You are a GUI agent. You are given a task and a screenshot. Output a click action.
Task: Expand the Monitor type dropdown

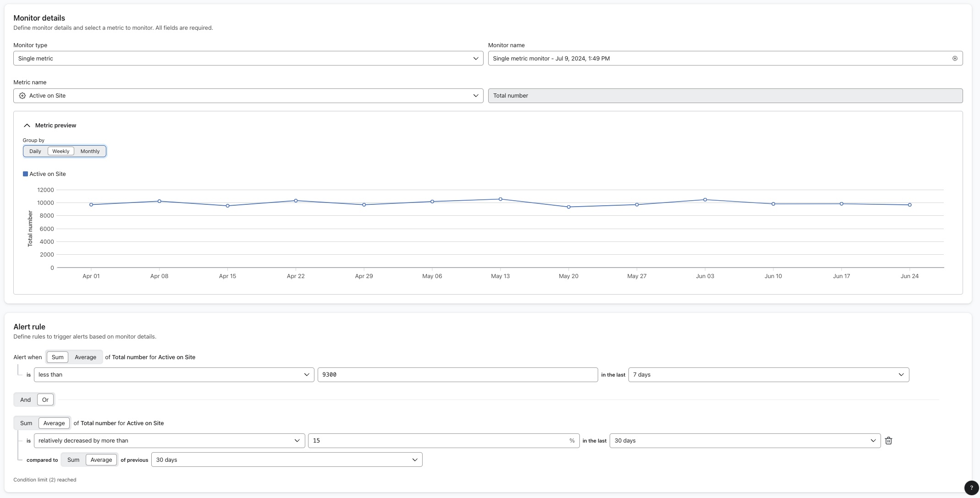476,58
